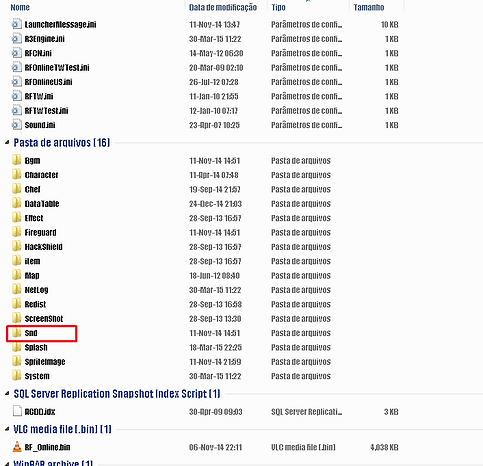This screenshot has width=483, height=466.
Task: Click the Snd folder icon
Action: [17, 332]
